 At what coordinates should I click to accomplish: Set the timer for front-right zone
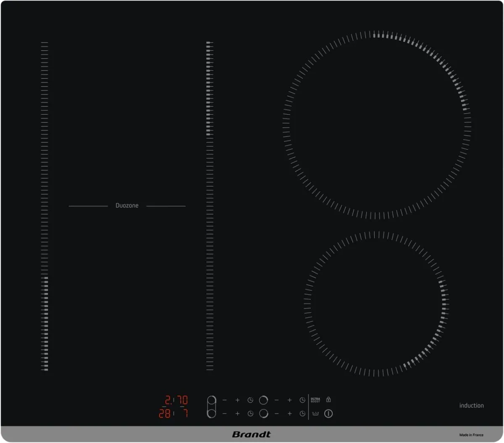302,414
